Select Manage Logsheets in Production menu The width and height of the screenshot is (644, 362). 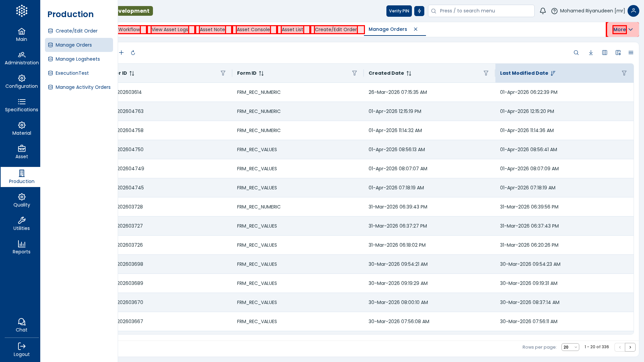click(77, 59)
